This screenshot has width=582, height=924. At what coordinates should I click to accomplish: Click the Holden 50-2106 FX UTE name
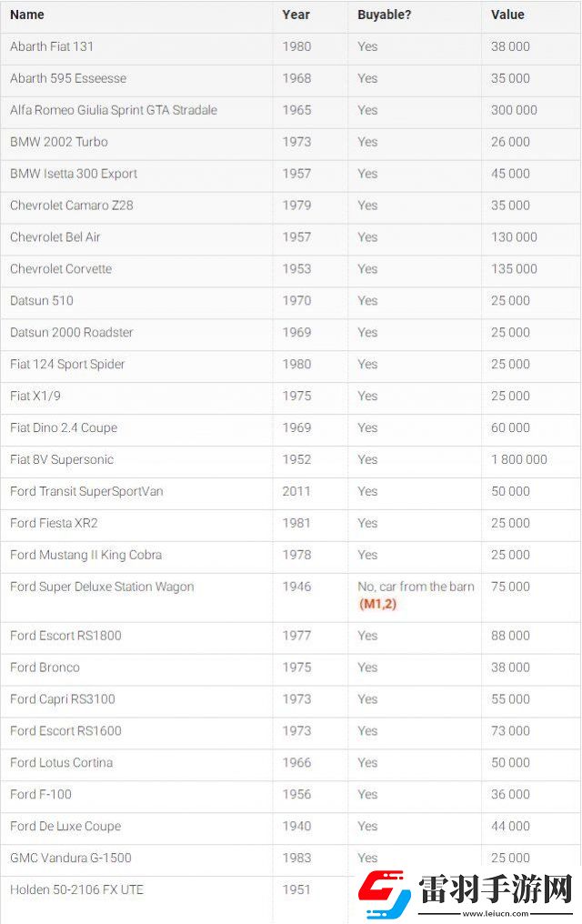click(x=76, y=889)
